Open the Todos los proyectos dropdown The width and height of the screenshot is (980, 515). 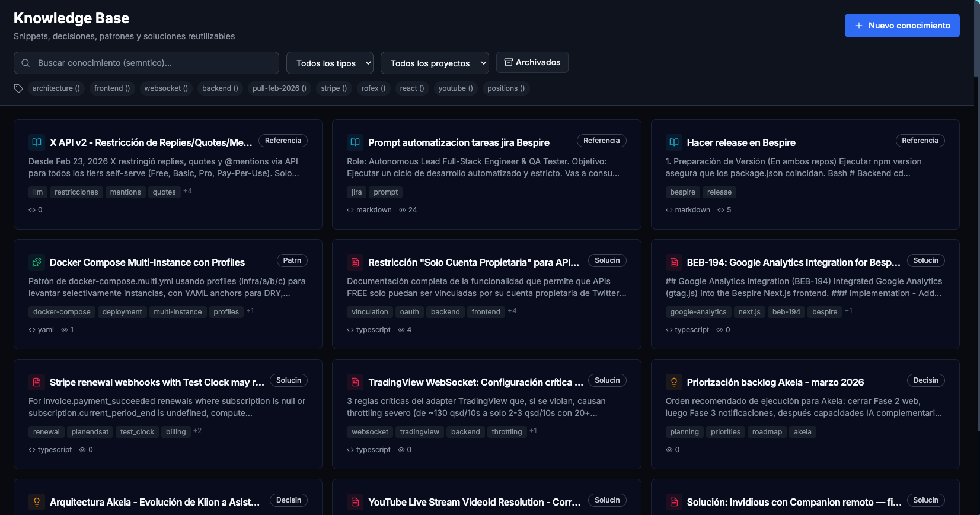tap(435, 63)
